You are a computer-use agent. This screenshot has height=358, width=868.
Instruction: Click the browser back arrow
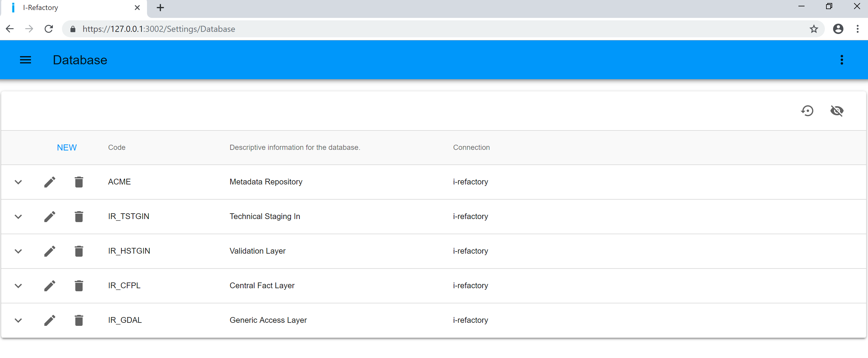pyautogui.click(x=10, y=29)
